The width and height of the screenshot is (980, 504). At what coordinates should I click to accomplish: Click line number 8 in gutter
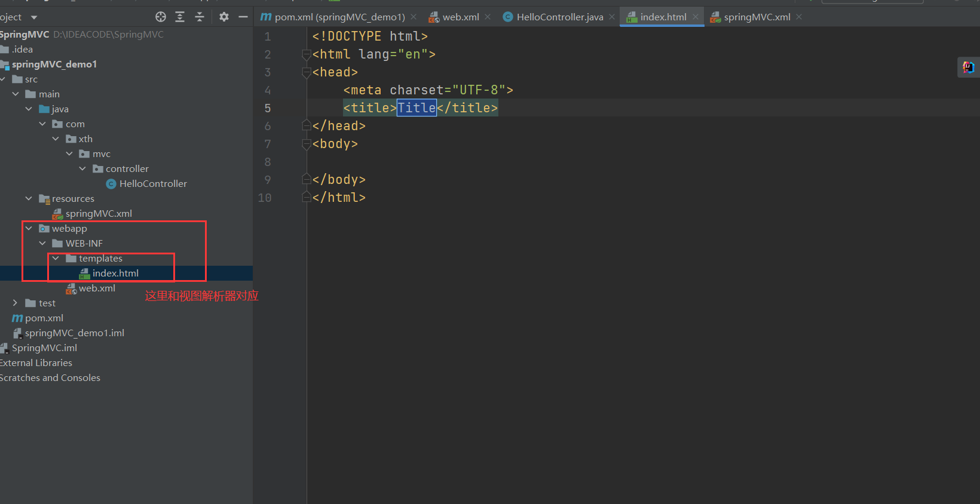[x=267, y=162]
